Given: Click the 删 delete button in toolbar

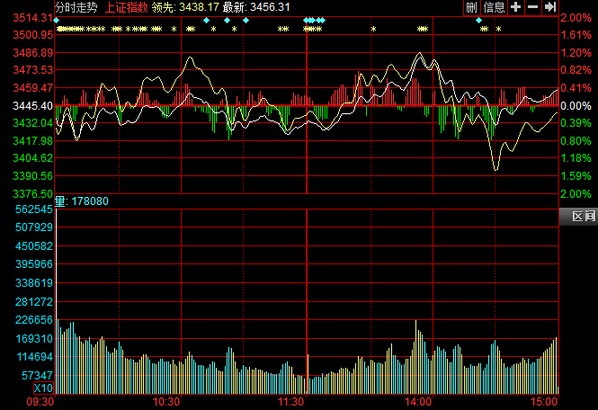Looking at the screenshot, I should (472, 7).
